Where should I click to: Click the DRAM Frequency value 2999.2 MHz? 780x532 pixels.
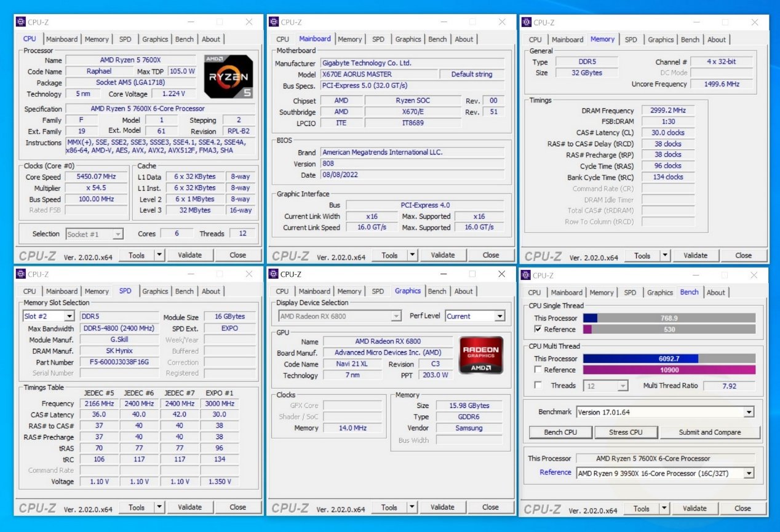click(668, 111)
